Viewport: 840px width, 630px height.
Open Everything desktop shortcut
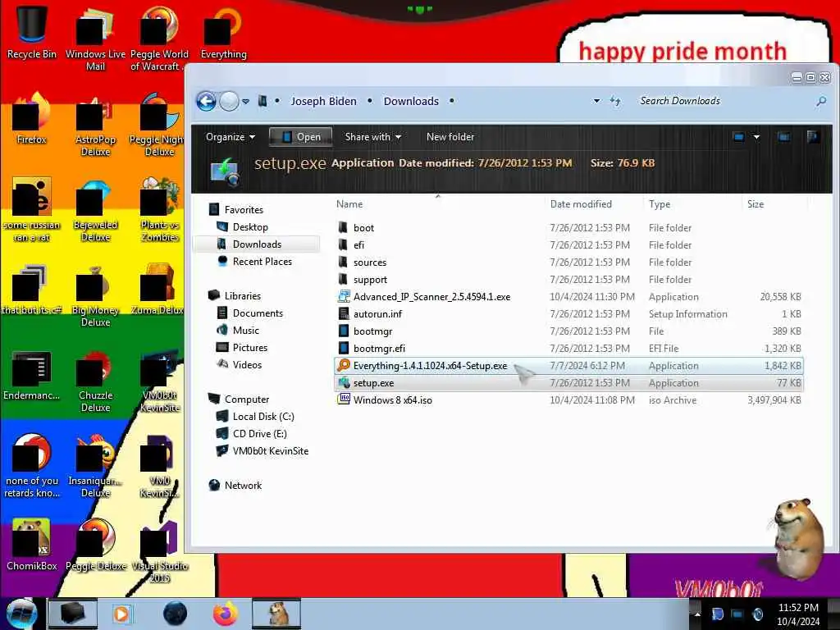(223, 32)
